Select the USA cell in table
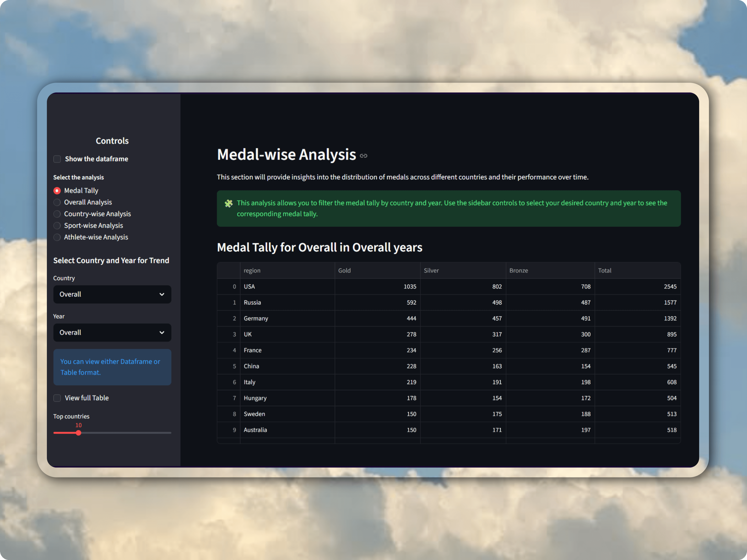Image resolution: width=747 pixels, height=560 pixels. (x=287, y=287)
